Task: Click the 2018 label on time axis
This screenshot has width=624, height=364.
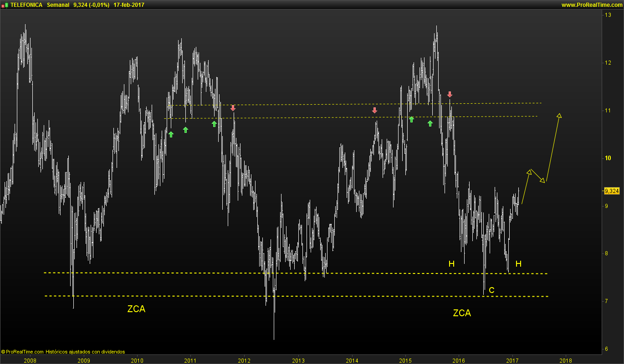Action: coord(566,360)
